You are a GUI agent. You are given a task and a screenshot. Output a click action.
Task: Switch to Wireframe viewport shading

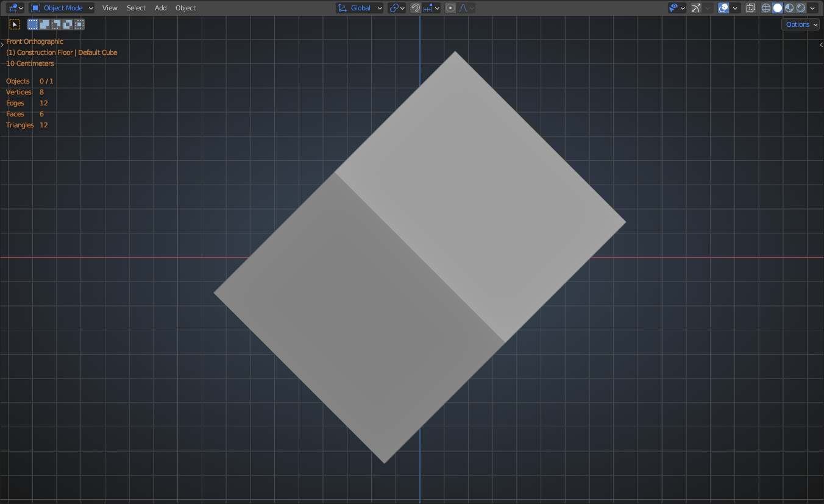click(x=766, y=8)
